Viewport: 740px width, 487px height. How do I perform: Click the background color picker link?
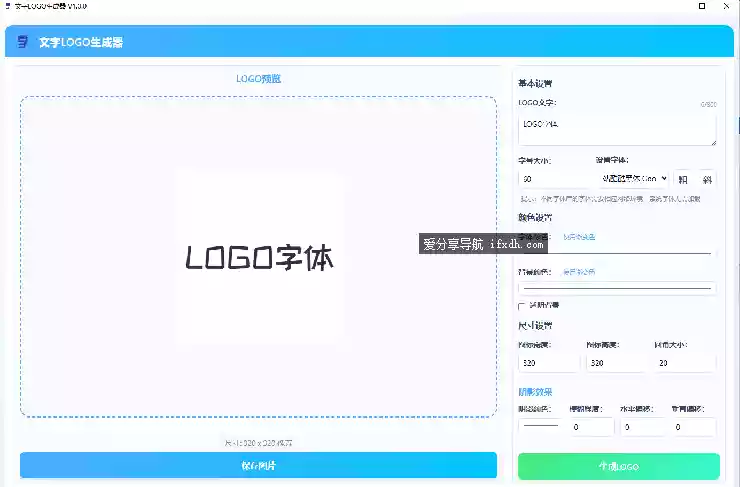579,271
